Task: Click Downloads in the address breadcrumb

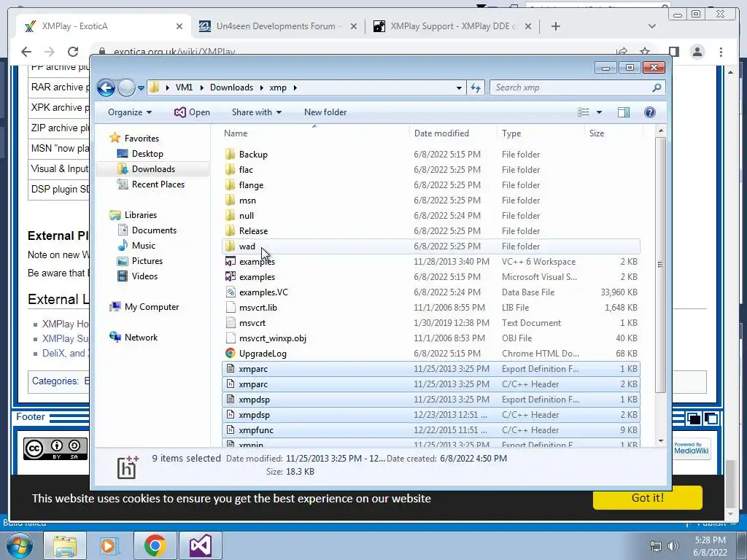Action: coord(231,87)
